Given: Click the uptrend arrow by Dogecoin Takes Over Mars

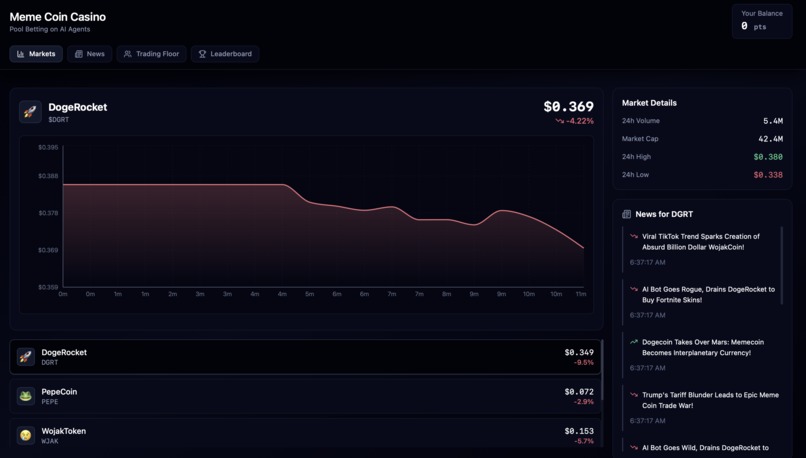Looking at the screenshot, I should [634, 342].
